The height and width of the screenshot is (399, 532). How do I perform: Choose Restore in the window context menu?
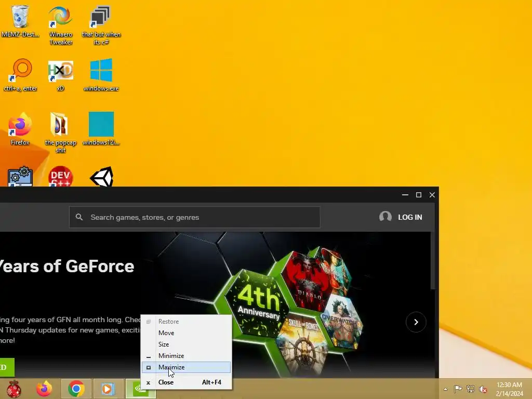(x=187, y=321)
